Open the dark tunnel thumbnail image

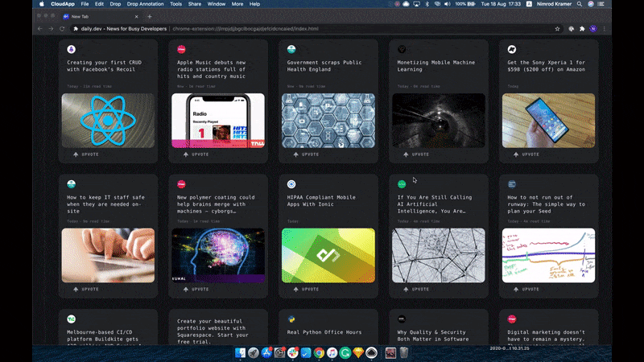pos(438,121)
